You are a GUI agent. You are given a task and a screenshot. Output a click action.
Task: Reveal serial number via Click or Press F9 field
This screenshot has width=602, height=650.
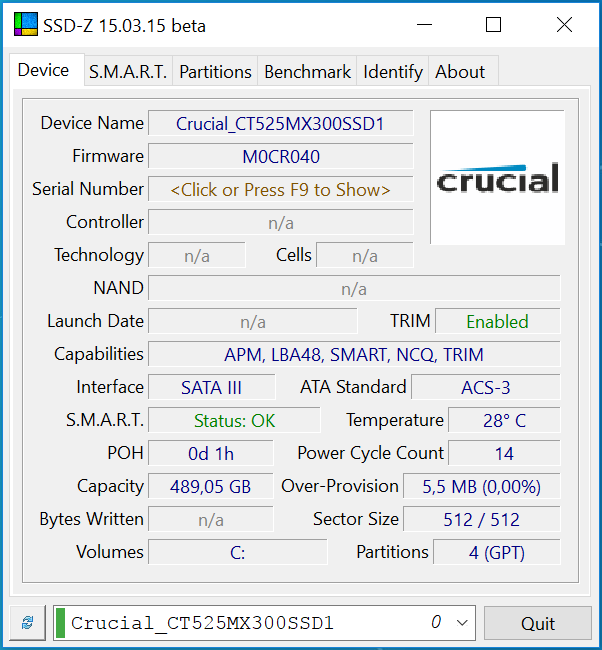(281, 189)
